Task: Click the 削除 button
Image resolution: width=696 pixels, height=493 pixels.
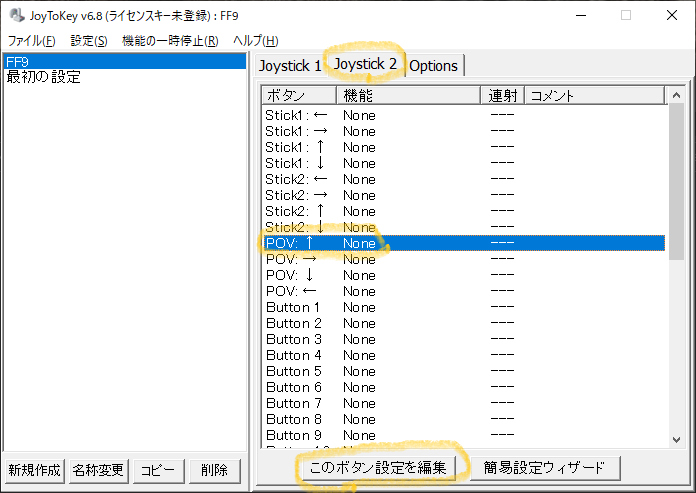Action: point(214,470)
